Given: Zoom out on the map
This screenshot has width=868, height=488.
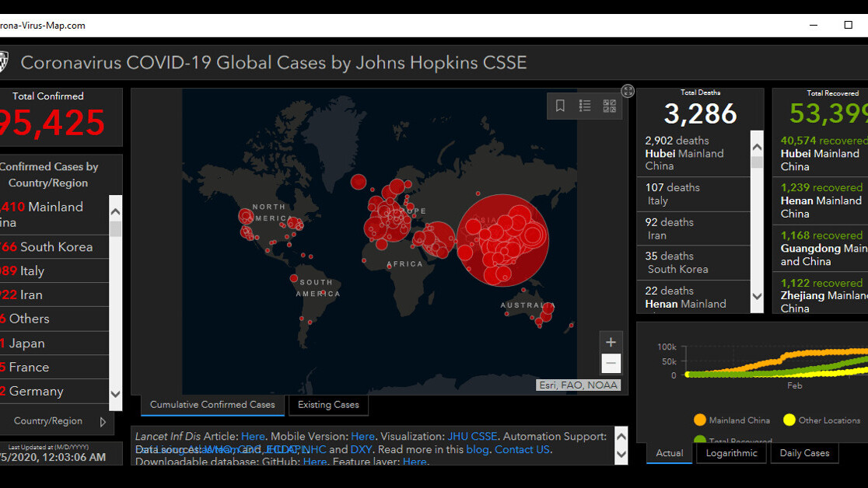Looking at the screenshot, I should click(x=611, y=363).
